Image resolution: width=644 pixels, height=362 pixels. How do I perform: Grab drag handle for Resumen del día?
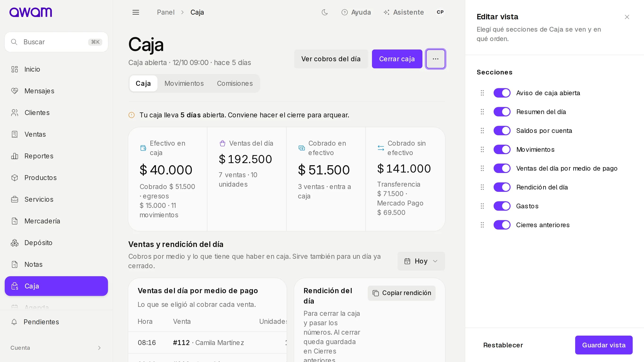[x=482, y=112]
